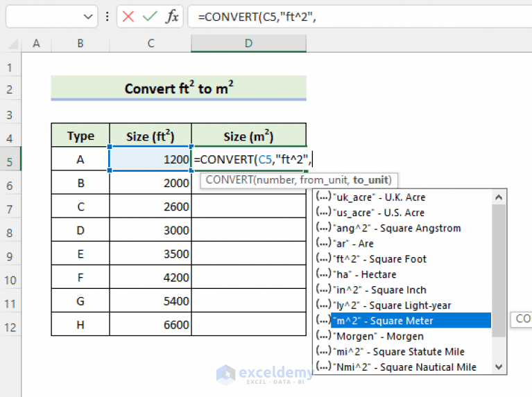Select column B header
This screenshot has width=532, height=397.
pyautogui.click(x=80, y=44)
